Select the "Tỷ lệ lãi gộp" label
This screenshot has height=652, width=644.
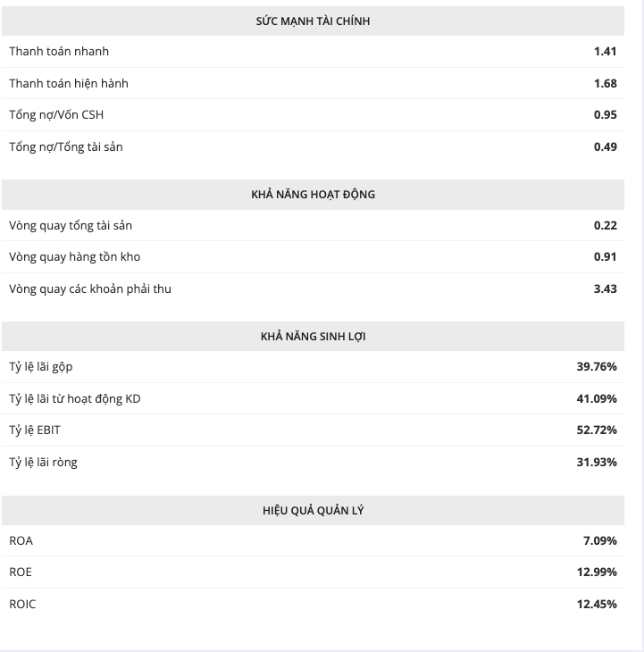(x=41, y=367)
